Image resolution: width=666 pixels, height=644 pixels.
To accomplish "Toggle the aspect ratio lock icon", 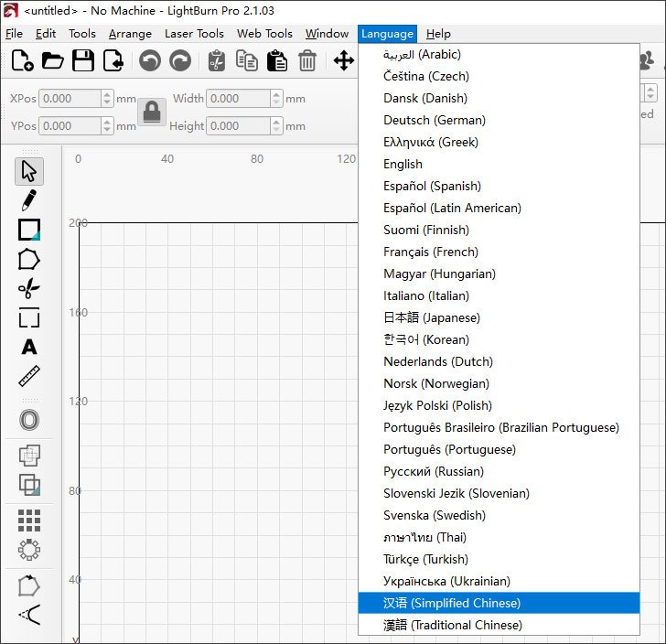I will [152, 113].
